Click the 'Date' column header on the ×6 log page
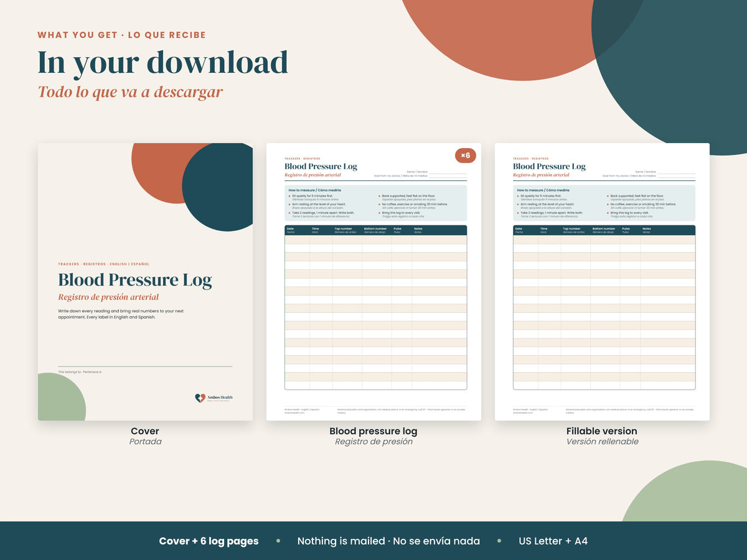This screenshot has width=747, height=560. pos(290,230)
